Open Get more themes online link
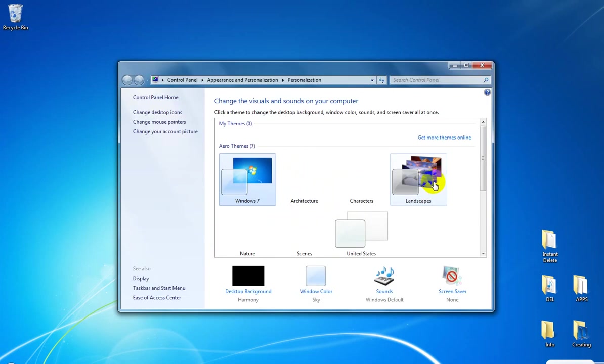 (x=444, y=138)
